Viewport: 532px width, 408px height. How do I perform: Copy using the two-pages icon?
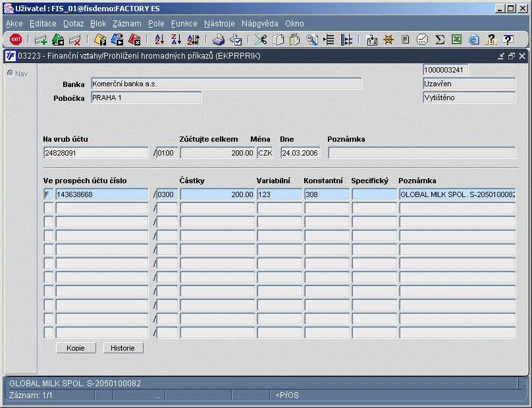tap(278, 40)
